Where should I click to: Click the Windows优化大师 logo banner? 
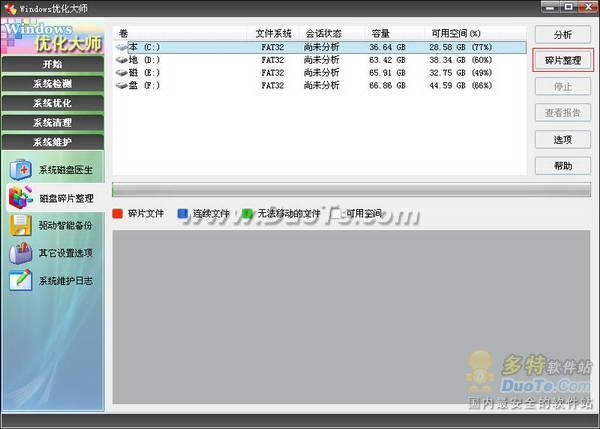[52, 36]
